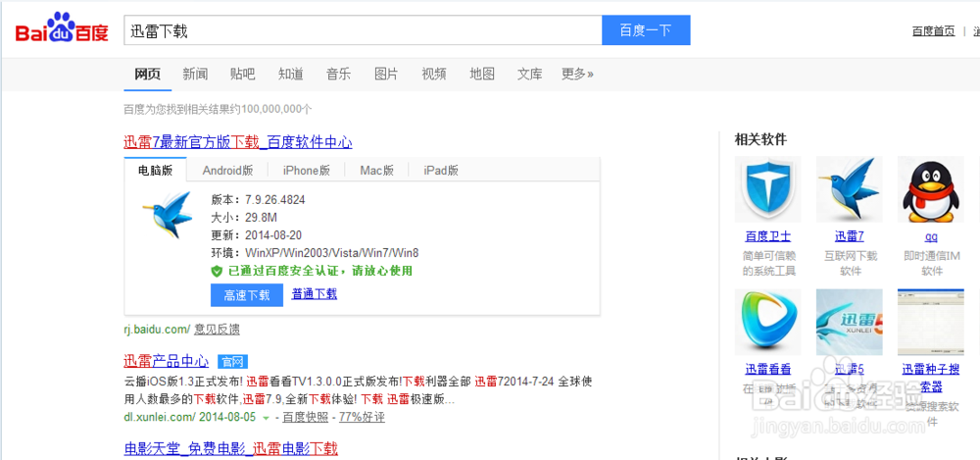Image resolution: width=980 pixels, height=460 pixels.
Task: Click the 相关软件 heading
Action: click(x=760, y=139)
